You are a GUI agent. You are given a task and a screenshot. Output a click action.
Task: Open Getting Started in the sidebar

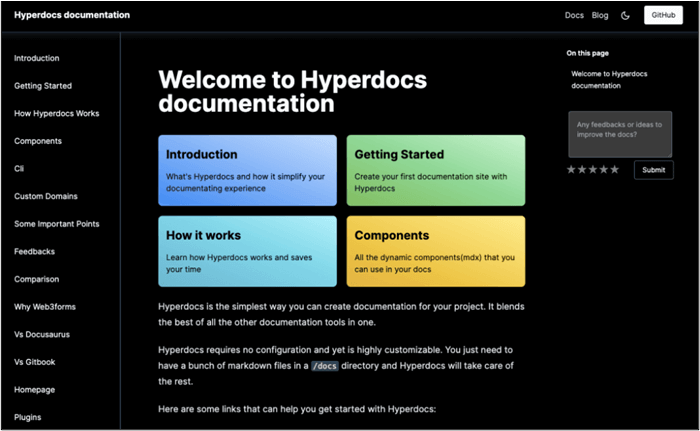click(43, 86)
